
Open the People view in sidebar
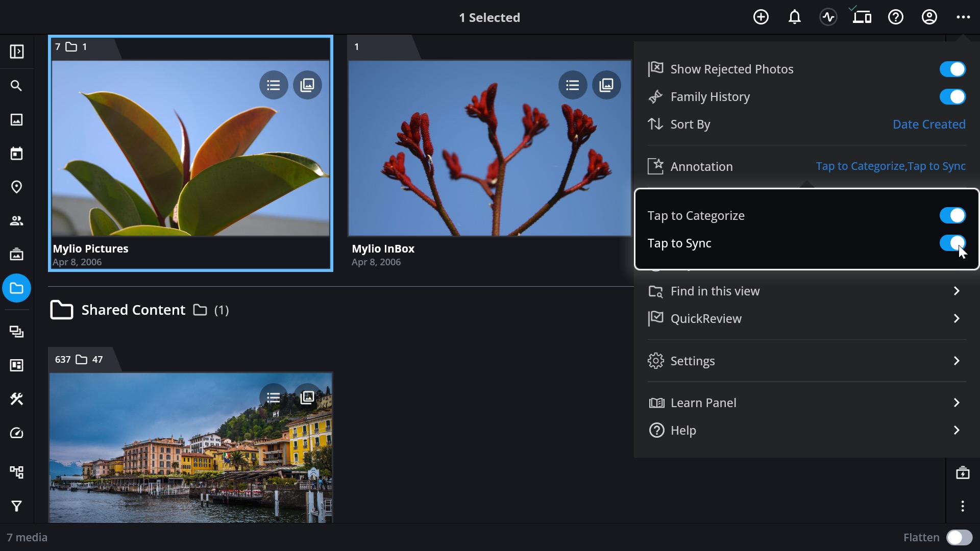tap(16, 220)
